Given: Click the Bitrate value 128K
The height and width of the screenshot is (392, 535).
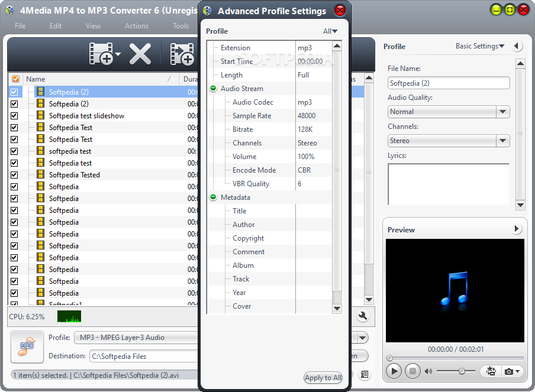Looking at the screenshot, I should [x=305, y=129].
